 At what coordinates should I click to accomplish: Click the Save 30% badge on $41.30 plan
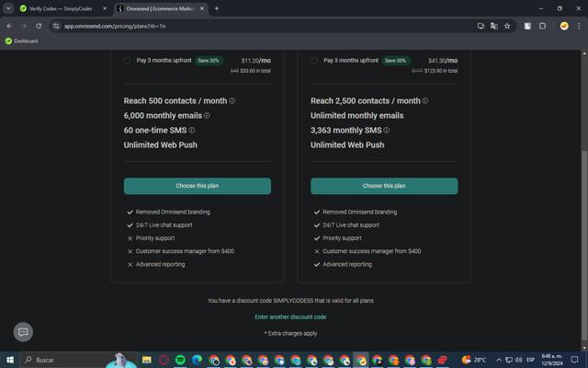(x=395, y=61)
